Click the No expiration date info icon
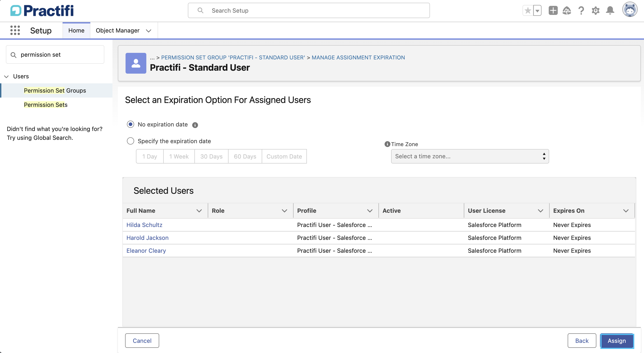Viewport: 644px width, 353px height. [x=195, y=125]
